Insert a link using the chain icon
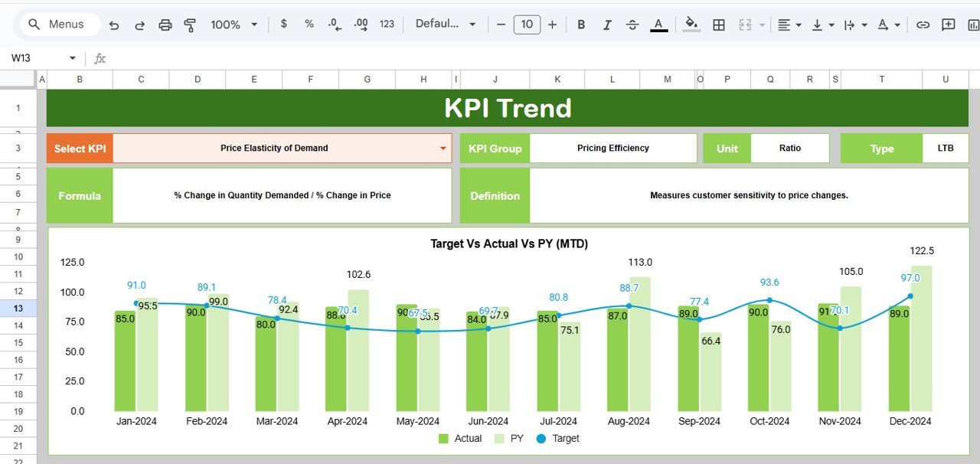 point(923,25)
